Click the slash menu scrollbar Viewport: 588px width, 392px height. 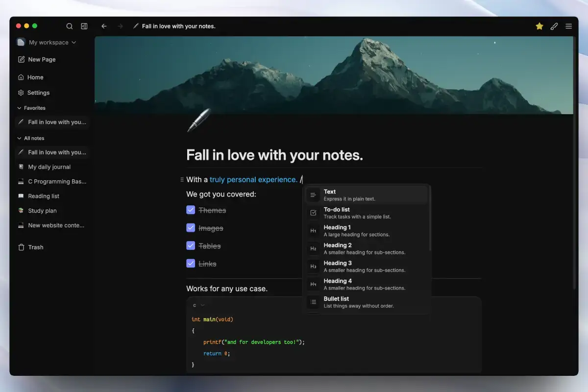430,220
